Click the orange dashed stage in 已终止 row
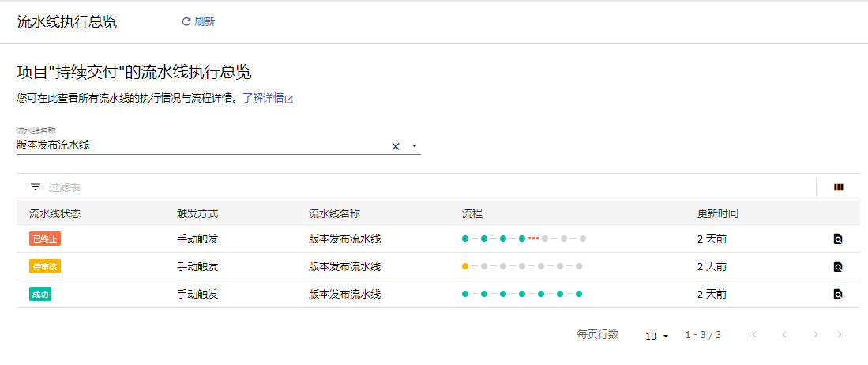 click(533, 239)
